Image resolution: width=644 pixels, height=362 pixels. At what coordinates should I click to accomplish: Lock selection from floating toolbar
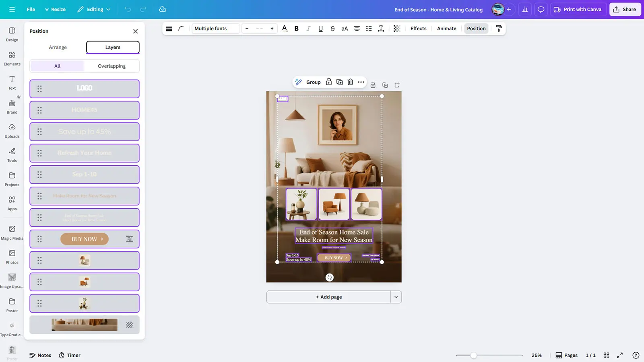pos(329,82)
